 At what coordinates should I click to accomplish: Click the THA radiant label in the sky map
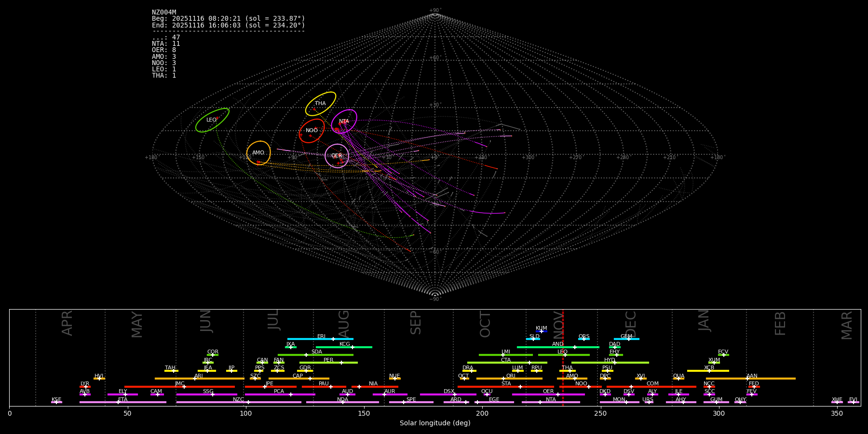pos(320,104)
